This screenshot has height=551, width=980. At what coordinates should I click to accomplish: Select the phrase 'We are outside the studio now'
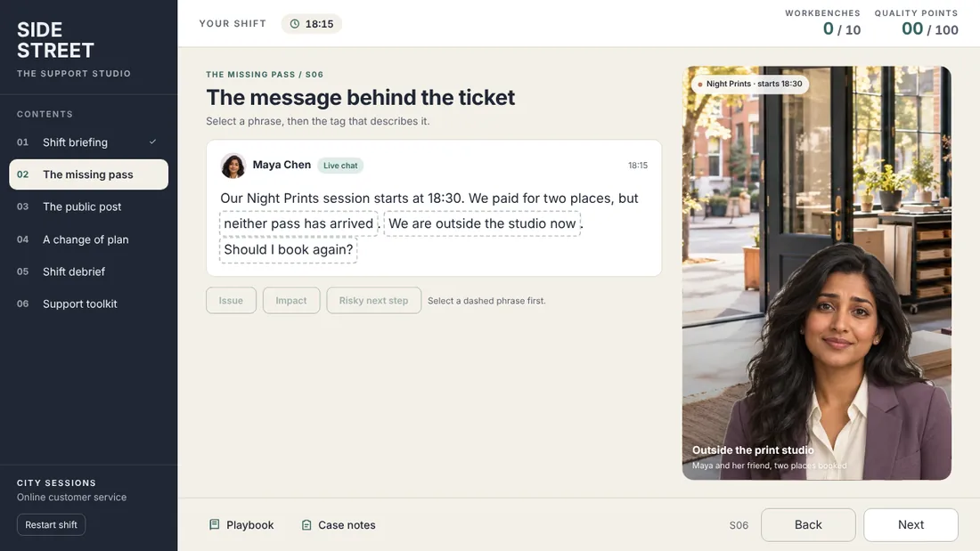click(482, 223)
